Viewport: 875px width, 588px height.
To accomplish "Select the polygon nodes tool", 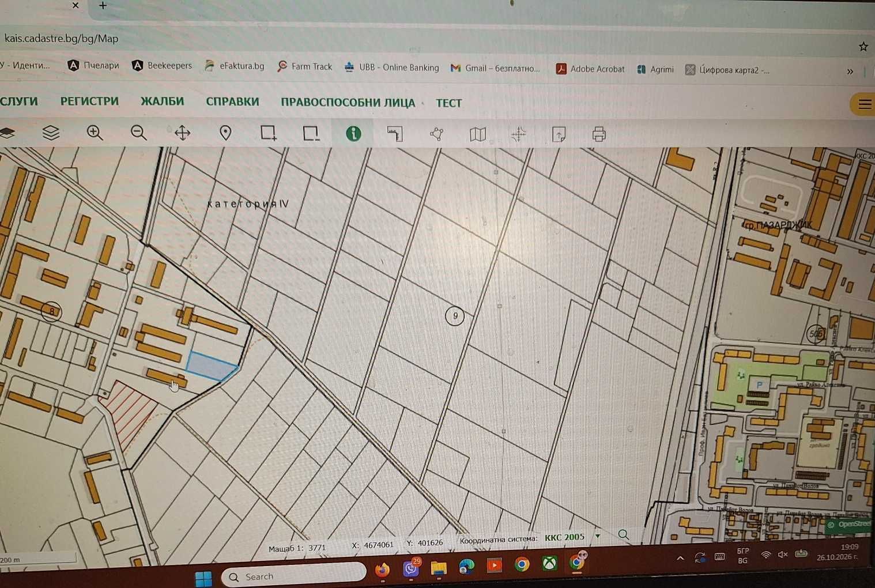I will click(x=437, y=134).
